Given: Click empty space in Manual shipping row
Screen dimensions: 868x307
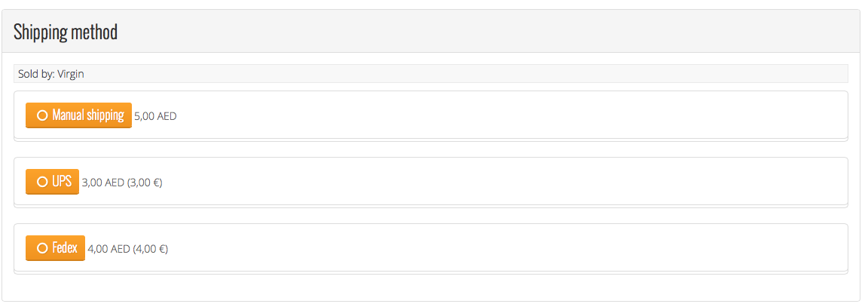Looking at the screenshot, I should pos(490,115).
